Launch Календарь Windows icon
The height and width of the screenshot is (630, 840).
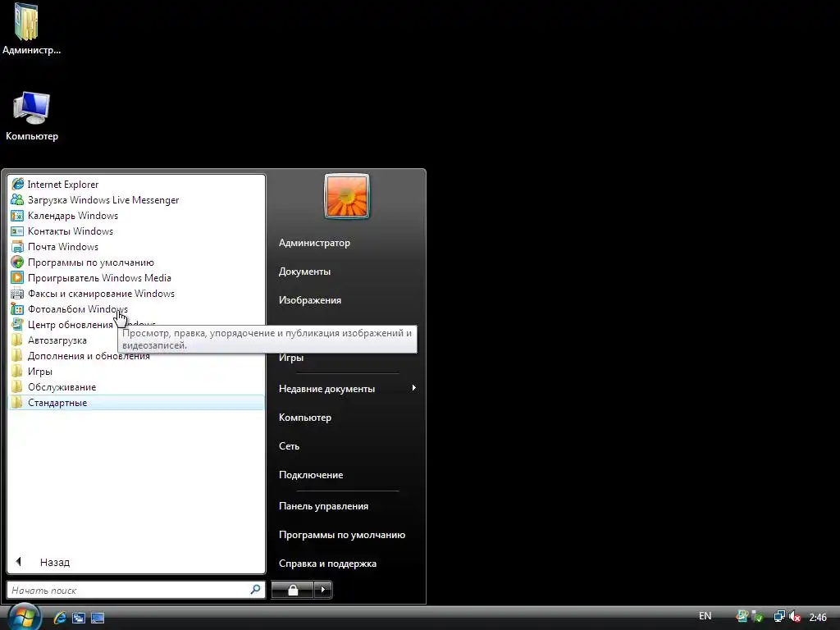pyautogui.click(x=17, y=216)
